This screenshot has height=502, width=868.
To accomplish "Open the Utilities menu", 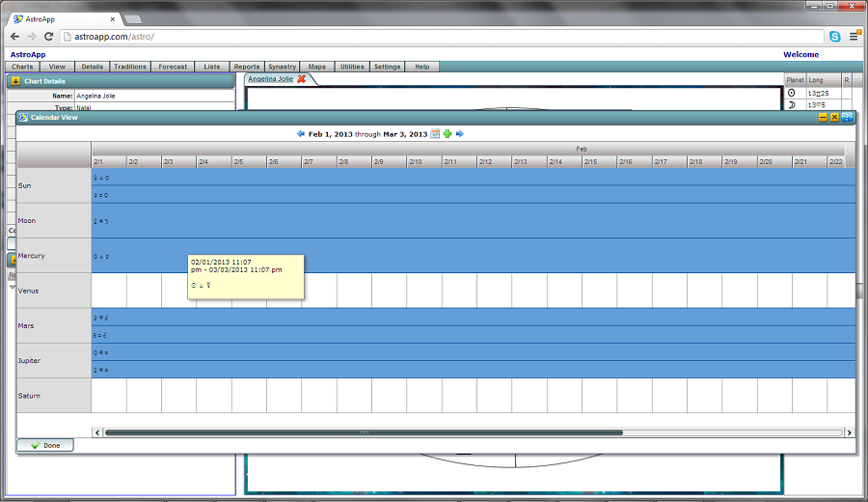I will 352,67.
